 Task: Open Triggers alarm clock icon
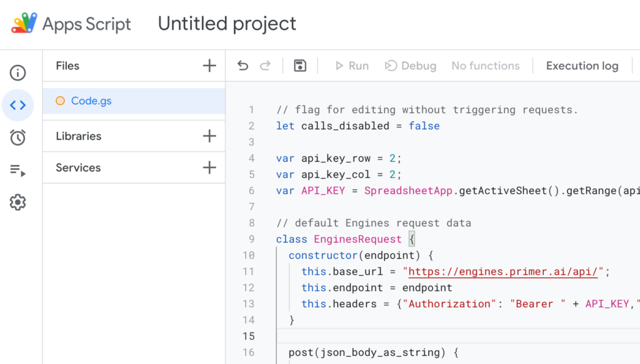click(17, 137)
